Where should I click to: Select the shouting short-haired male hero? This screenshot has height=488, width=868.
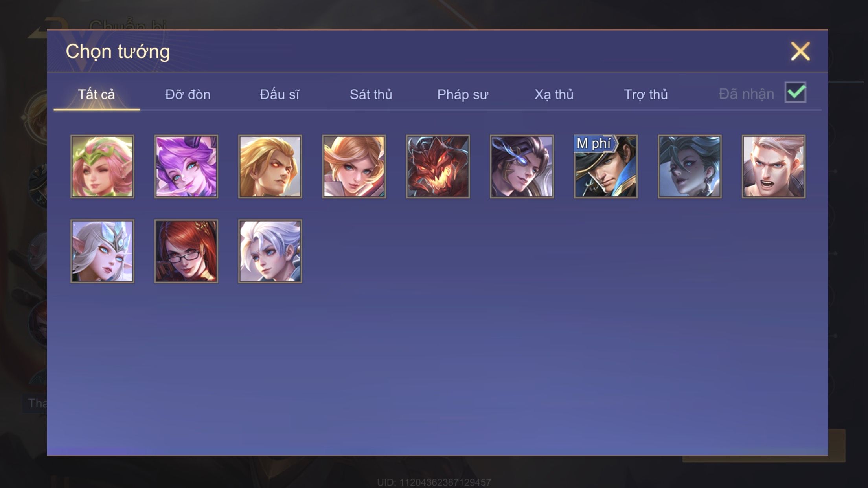point(774,167)
